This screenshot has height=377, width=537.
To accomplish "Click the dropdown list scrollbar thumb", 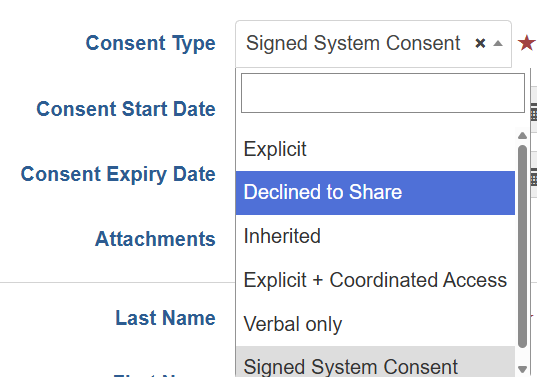I will coord(522,247).
